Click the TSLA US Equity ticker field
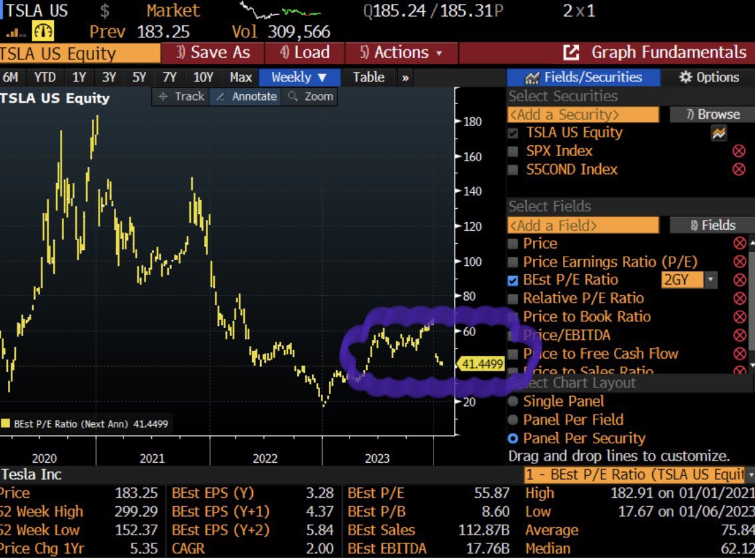This screenshot has width=755, height=560. click(80, 53)
